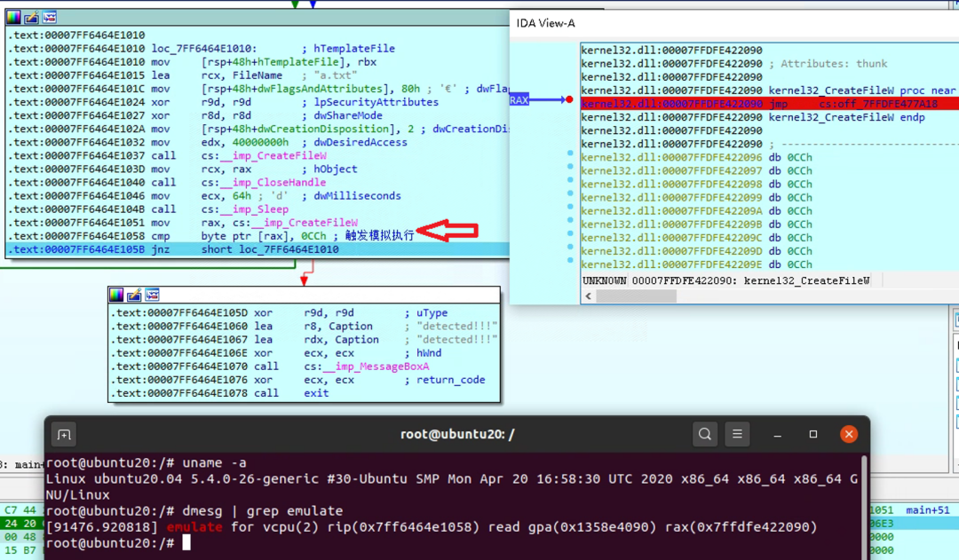Click the mov ecx, 64h dwMilliseconds line
Image resolution: width=959 pixels, height=560 pixels.
(205, 196)
